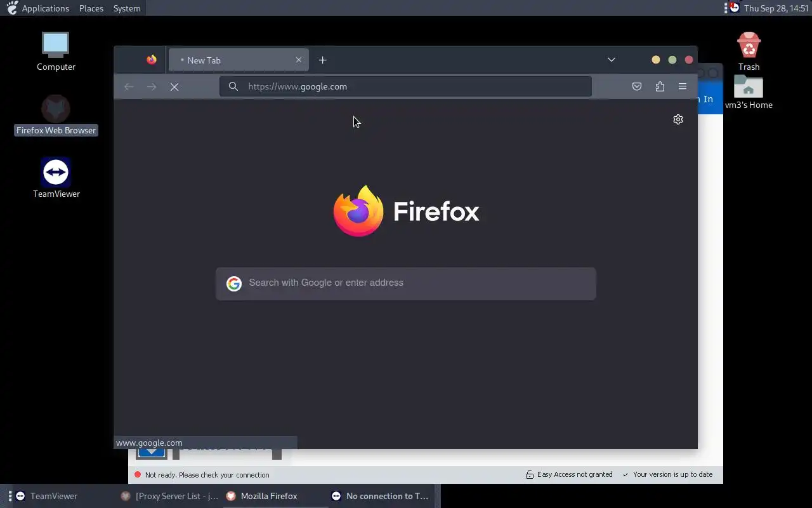Select vm3's Home folder icon

(x=749, y=92)
